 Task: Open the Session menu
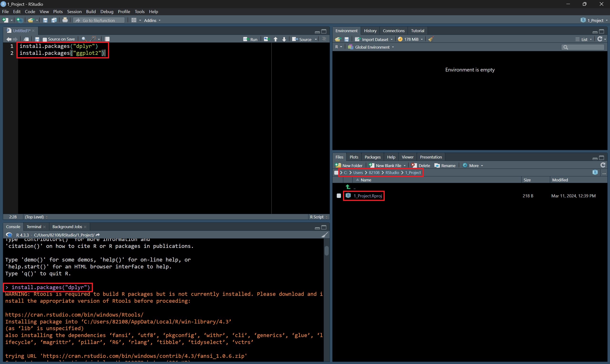click(74, 11)
